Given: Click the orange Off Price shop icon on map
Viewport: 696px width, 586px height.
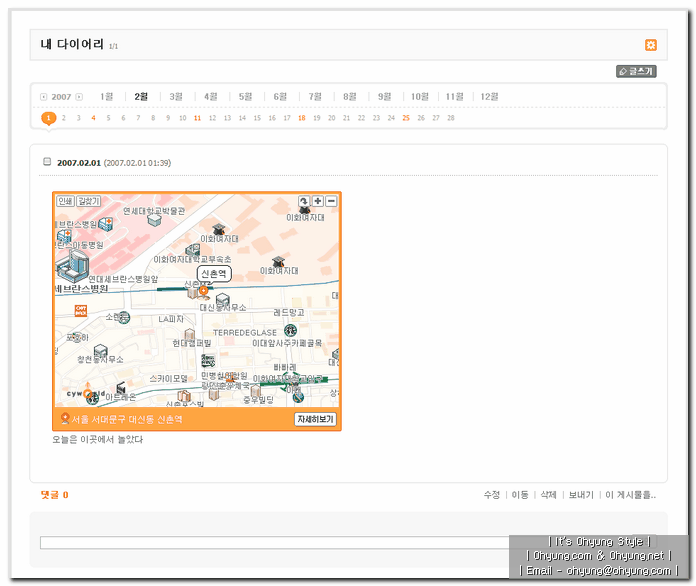Looking at the screenshot, I should pyautogui.click(x=82, y=311).
